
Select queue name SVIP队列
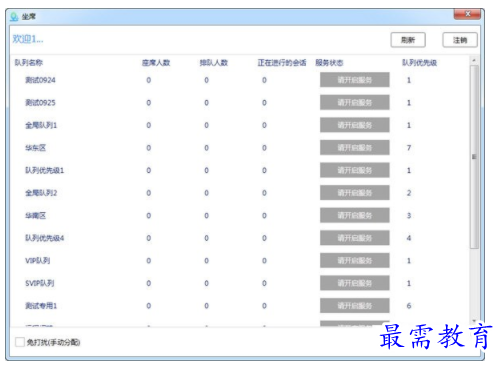pos(40,283)
